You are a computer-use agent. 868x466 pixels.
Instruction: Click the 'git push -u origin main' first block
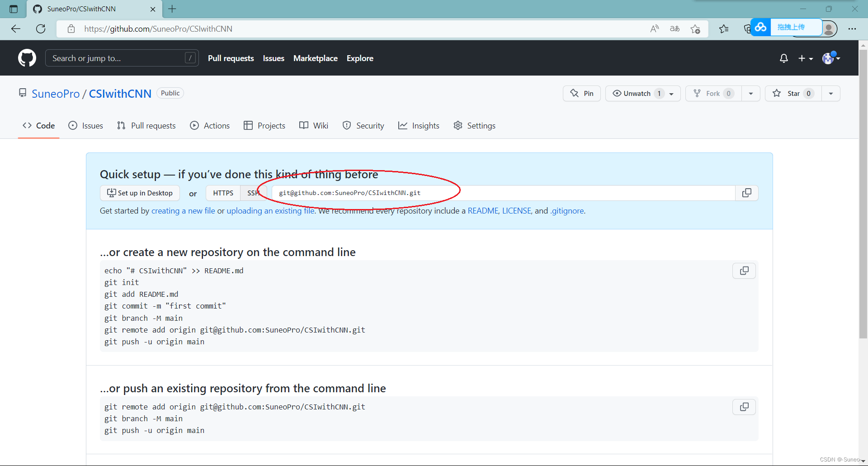tap(154, 342)
